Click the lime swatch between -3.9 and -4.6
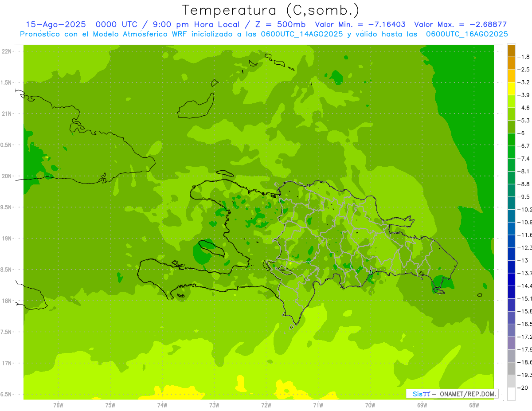532x411 pixels. point(511,102)
